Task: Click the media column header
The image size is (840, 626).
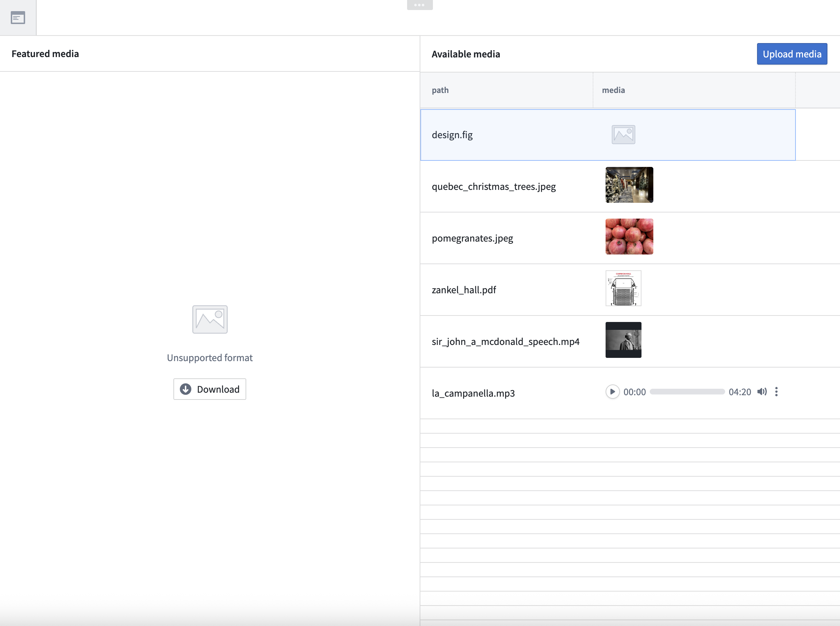Action: click(613, 90)
